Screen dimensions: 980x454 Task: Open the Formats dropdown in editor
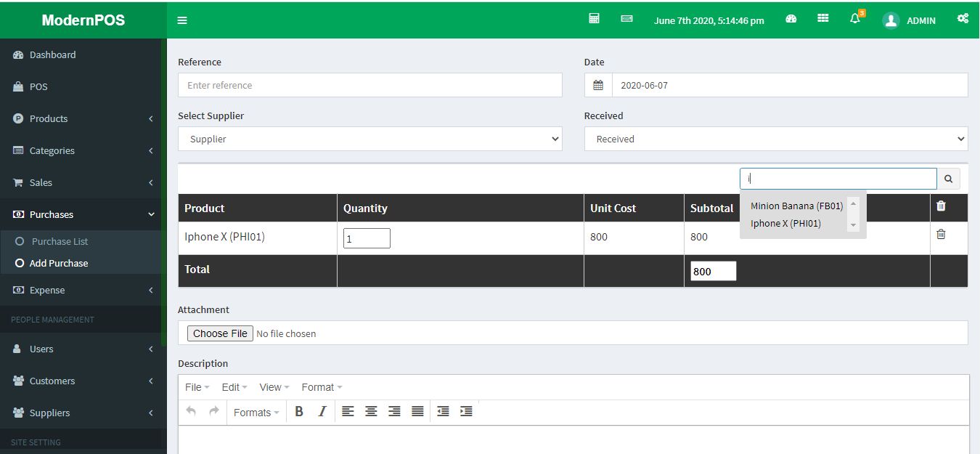tap(256, 412)
